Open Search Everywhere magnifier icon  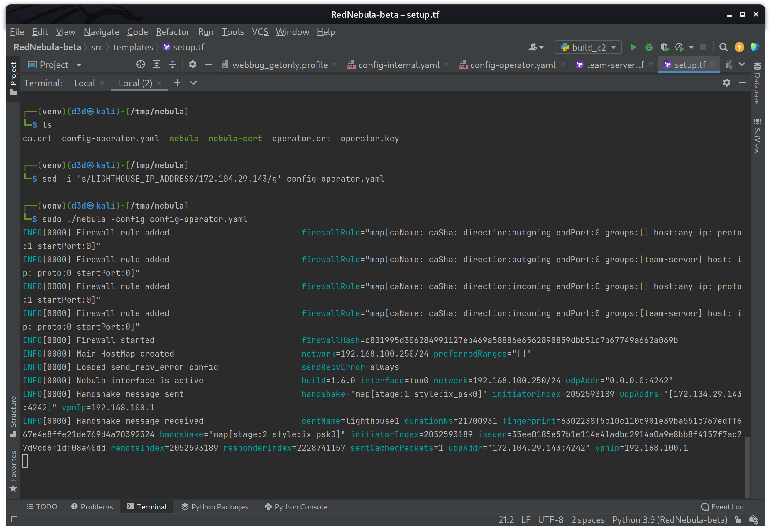(x=723, y=47)
